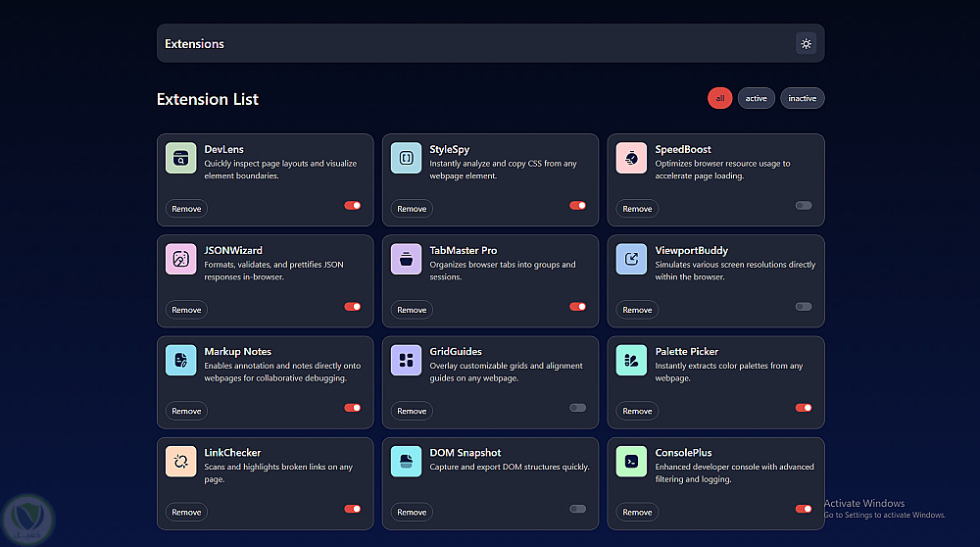Switch on the GridGuides toggle

click(x=577, y=408)
